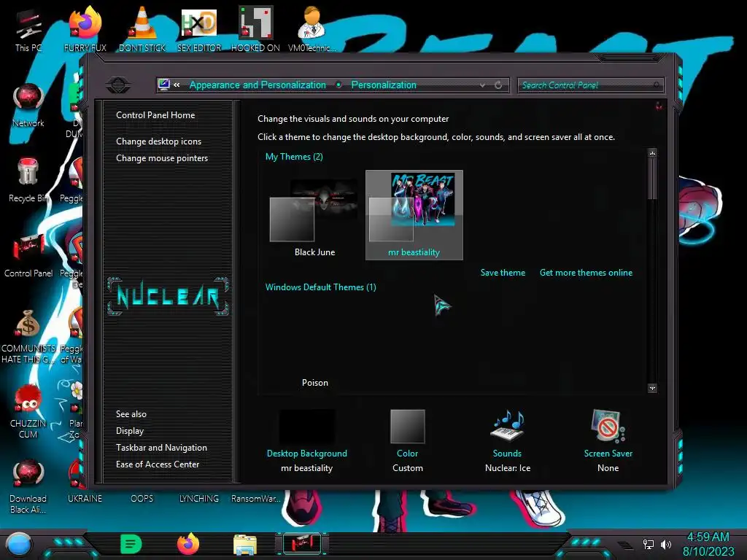The height and width of the screenshot is (560, 747).
Task: Launch Firefox from the taskbar
Action: [x=188, y=544]
